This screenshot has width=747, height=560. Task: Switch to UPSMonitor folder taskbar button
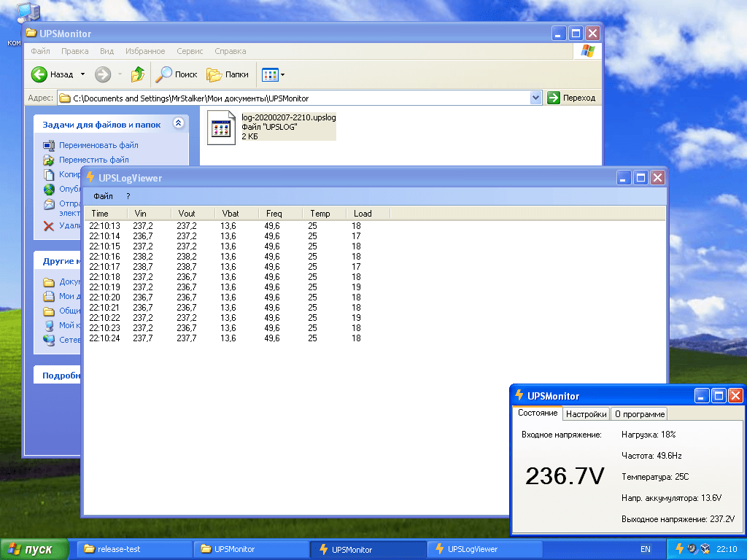click(x=252, y=549)
